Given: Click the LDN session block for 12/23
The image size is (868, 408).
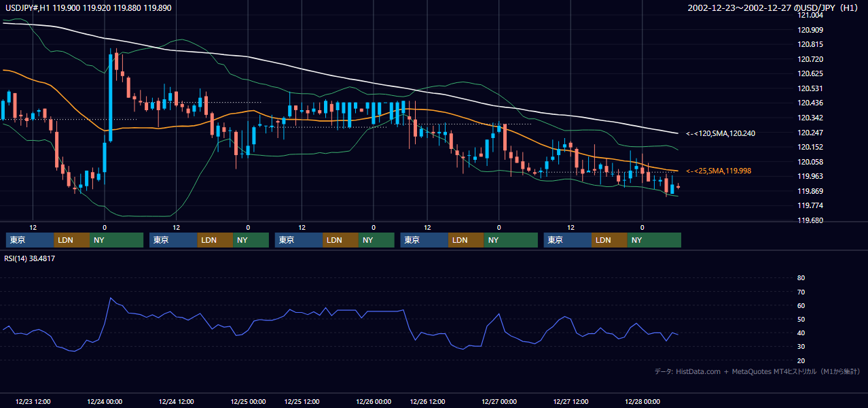Looking at the screenshot, I should (x=71, y=240).
